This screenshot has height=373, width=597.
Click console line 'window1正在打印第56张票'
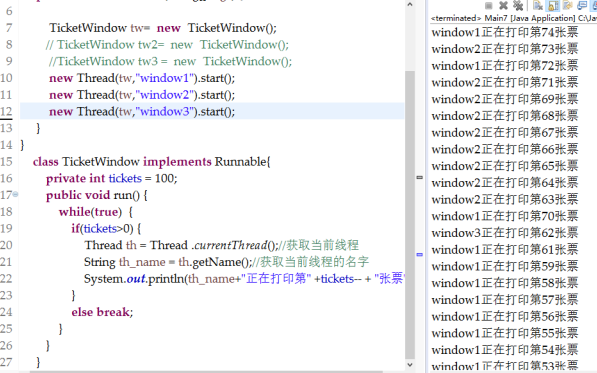pyautogui.click(x=505, y=317)
